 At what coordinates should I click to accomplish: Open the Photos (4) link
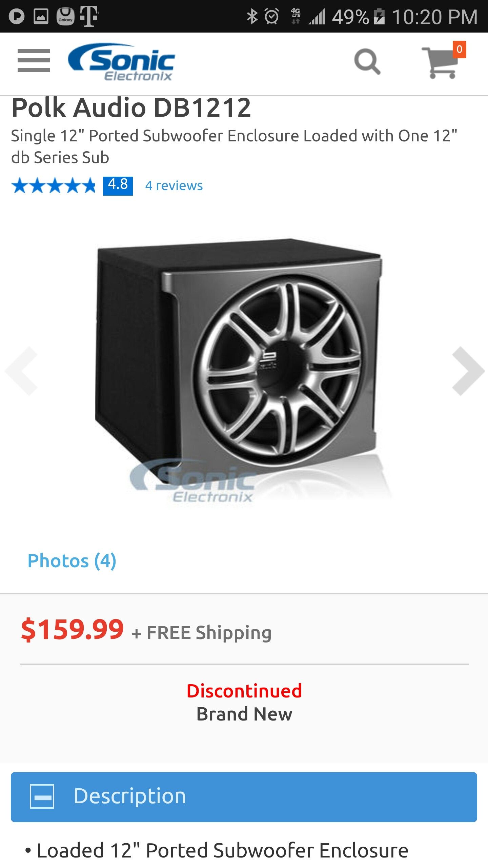tap(72, 561)
